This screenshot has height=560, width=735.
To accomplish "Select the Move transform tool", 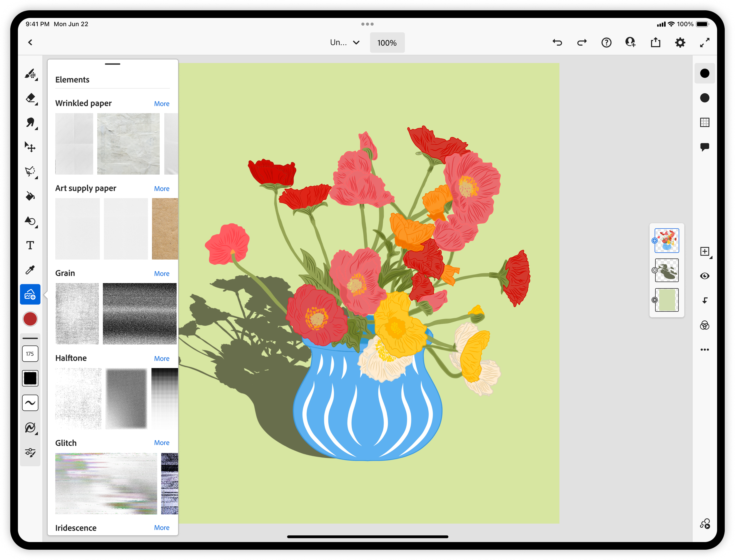I will pyautogui.click(x=30, y=147).
